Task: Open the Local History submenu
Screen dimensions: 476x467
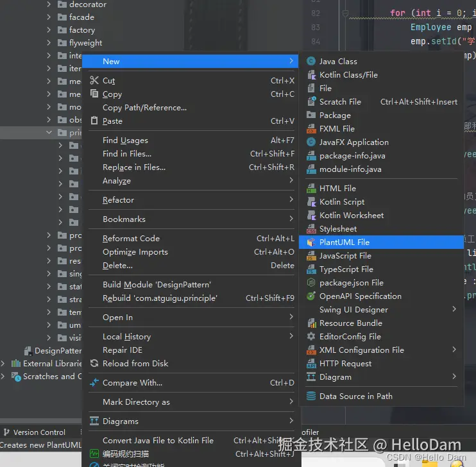Action: (x=192, y=336)
